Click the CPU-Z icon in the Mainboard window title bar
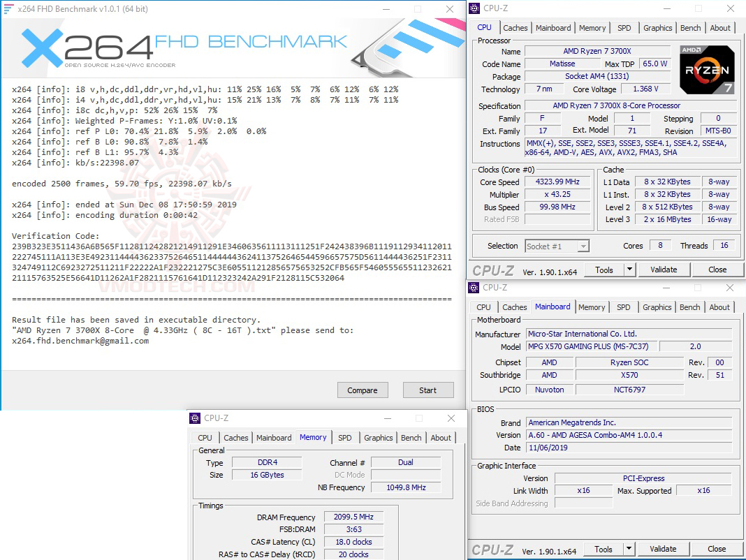This screenshot has width=746, height=560. [x=474, y=288]
